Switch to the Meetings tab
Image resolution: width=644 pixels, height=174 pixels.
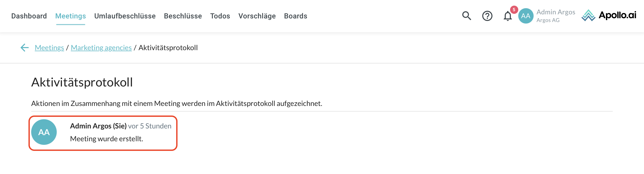71,16
